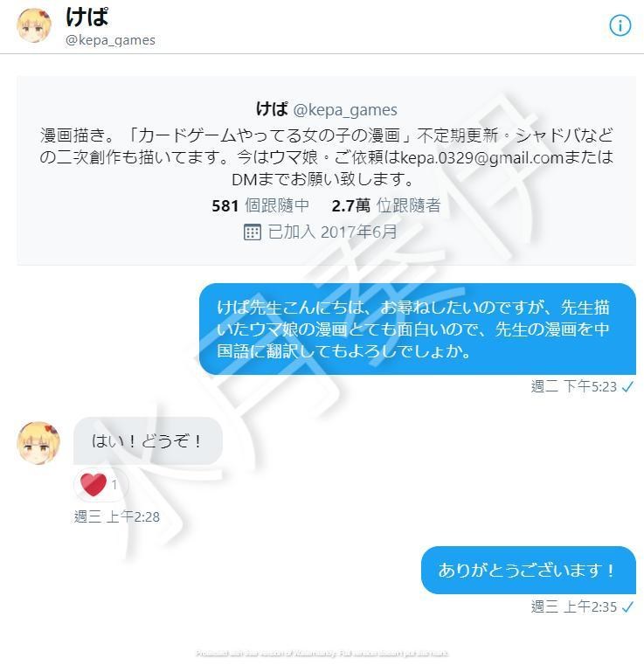Click the red heart reaction
Viewport: 644px width, 665px height.
click(93, 484)
